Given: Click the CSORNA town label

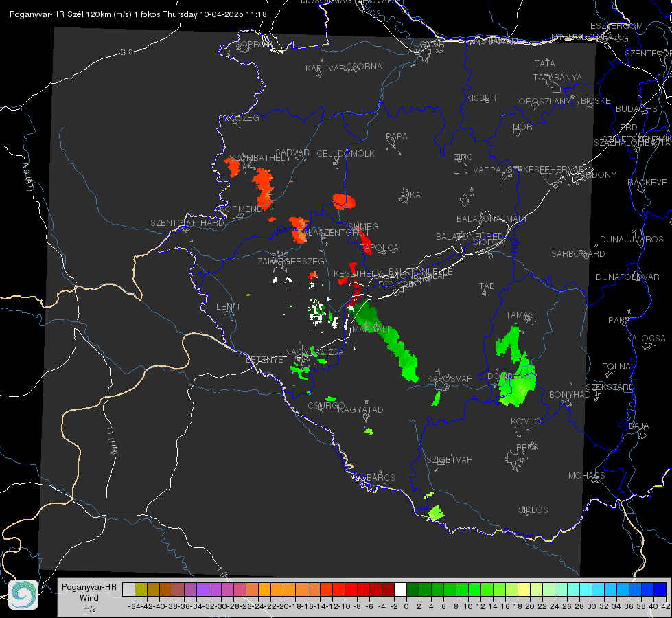Looking at the screenshot, I should click(364, 67).
